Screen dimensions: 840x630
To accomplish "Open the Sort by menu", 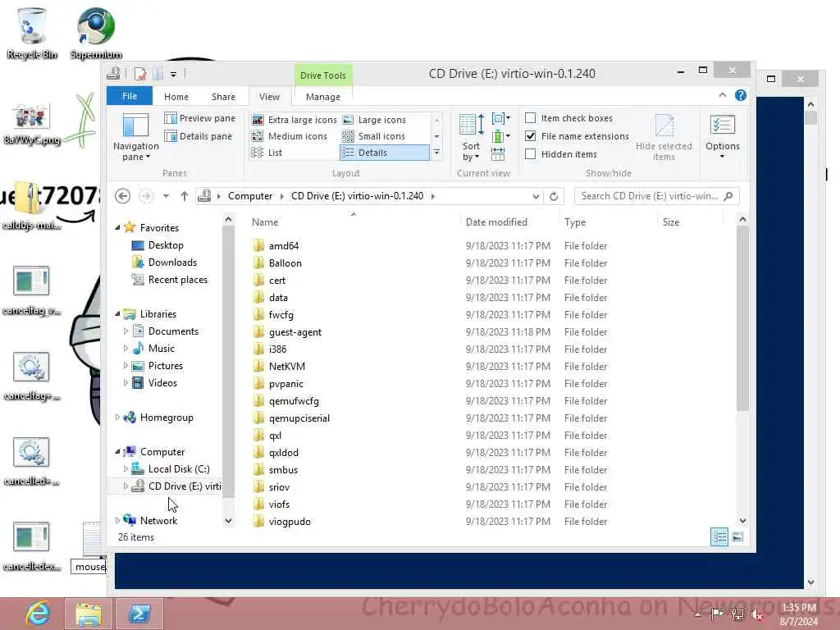I will pyautogui.click(x=471, y=137).
